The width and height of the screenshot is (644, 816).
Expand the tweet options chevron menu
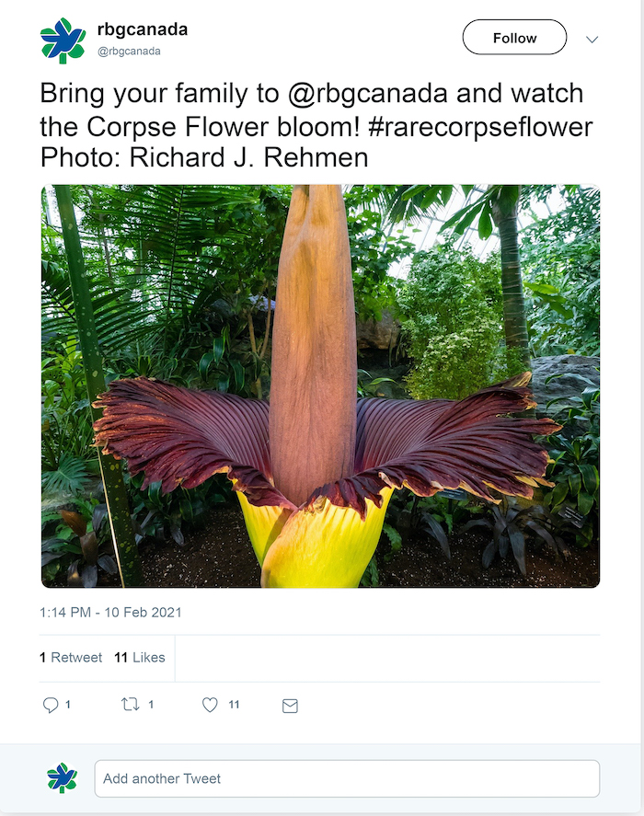(x=592, y=40)
